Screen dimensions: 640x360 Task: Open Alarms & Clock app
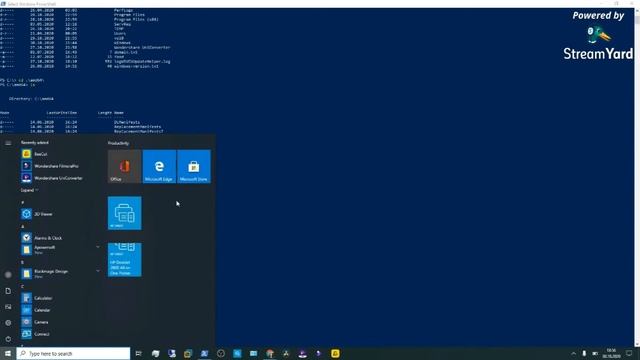[59, 238]
